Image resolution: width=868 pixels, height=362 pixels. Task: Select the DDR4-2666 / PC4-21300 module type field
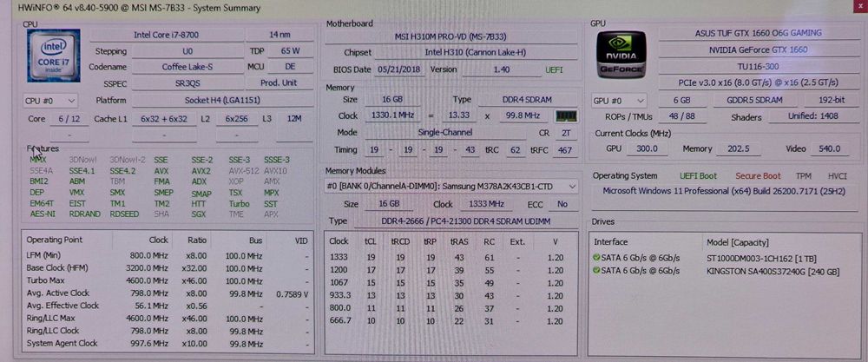click(465, 221)
